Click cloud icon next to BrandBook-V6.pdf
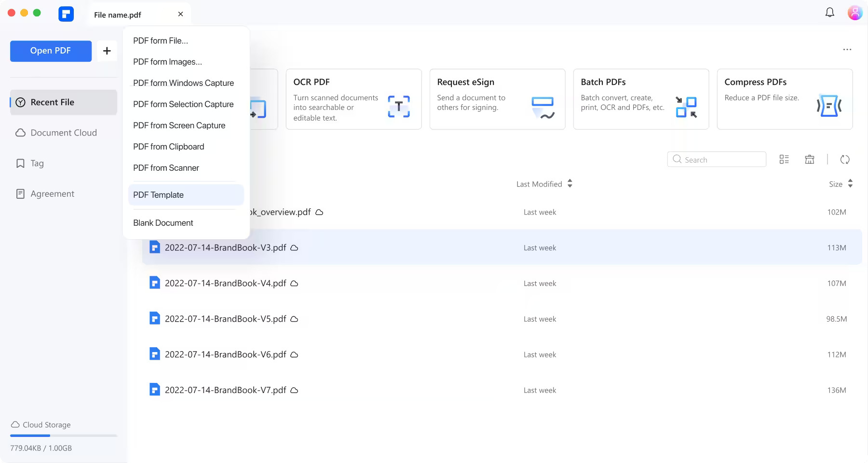 click(294, 355)
